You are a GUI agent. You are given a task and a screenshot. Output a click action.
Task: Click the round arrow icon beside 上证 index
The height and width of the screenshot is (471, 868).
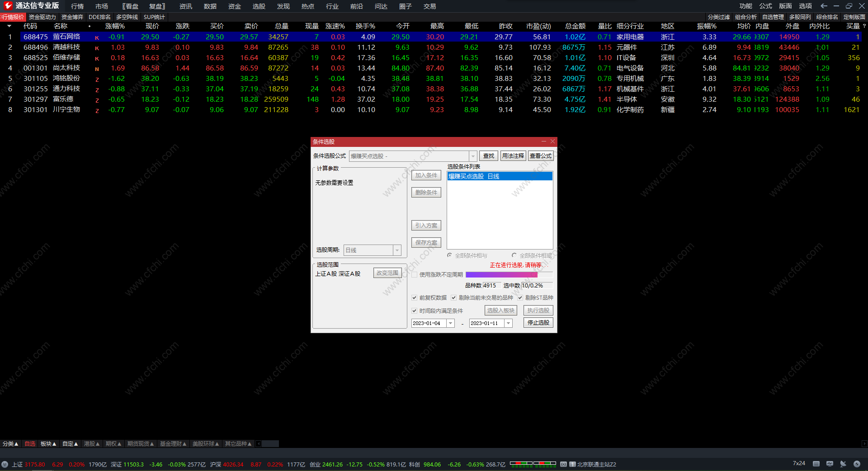(x=5, y=464)
